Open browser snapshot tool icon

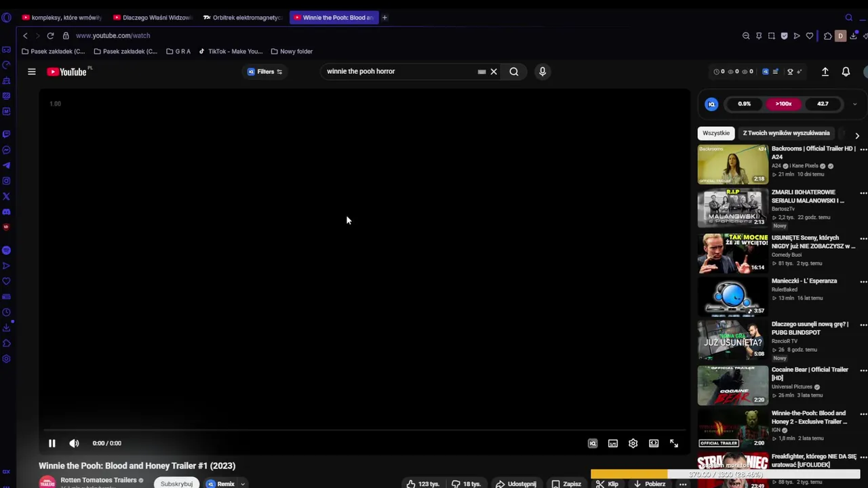[x=772, y=36]
